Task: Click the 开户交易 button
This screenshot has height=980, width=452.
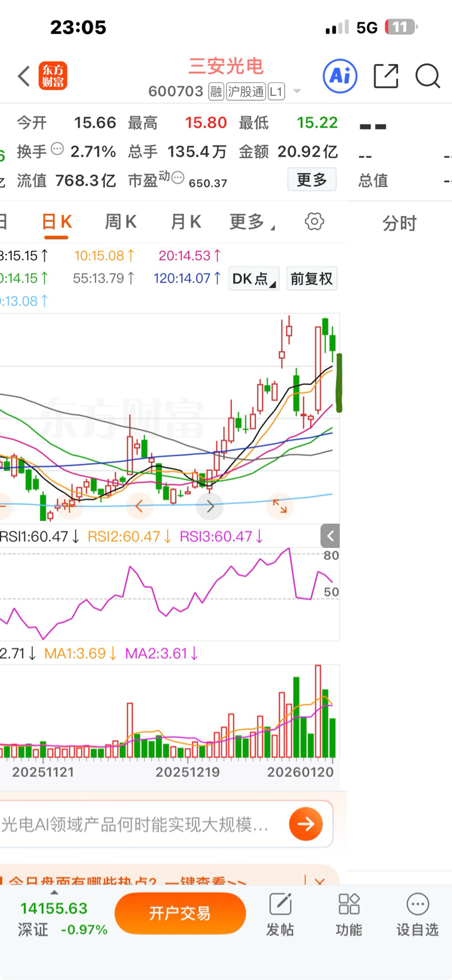Action: (x=180, y=913)
